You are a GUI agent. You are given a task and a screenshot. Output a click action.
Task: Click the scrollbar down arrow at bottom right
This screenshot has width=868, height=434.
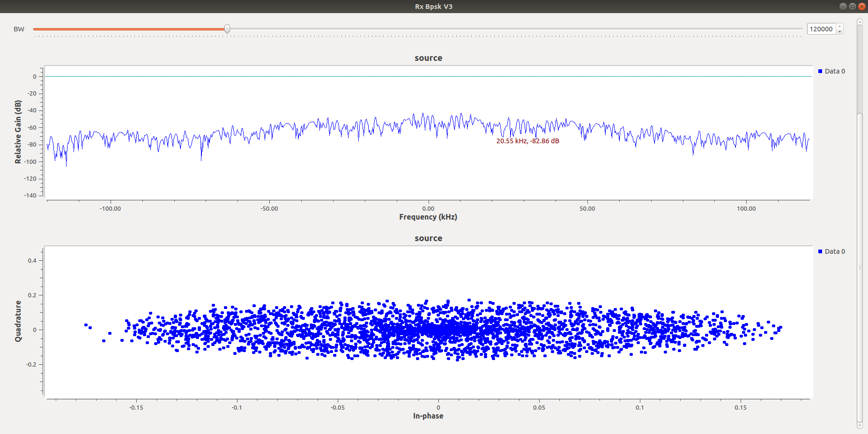coord(860,425)
